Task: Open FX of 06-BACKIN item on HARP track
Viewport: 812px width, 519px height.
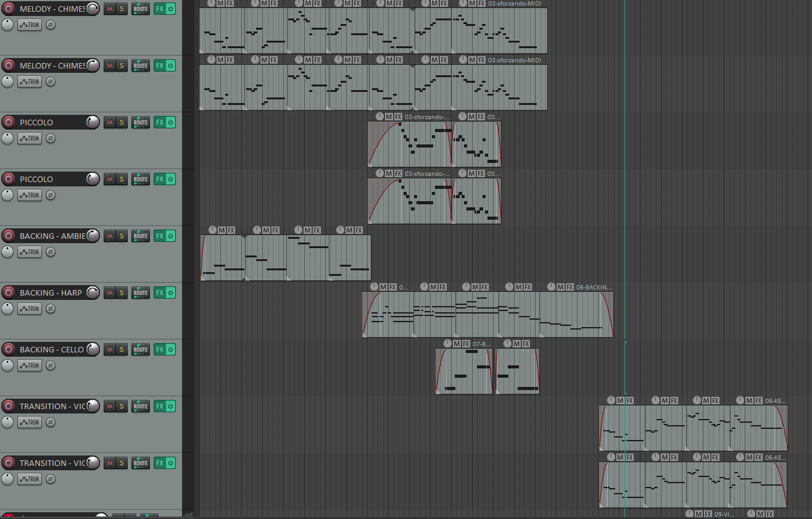Action: (x=570, y=286)
